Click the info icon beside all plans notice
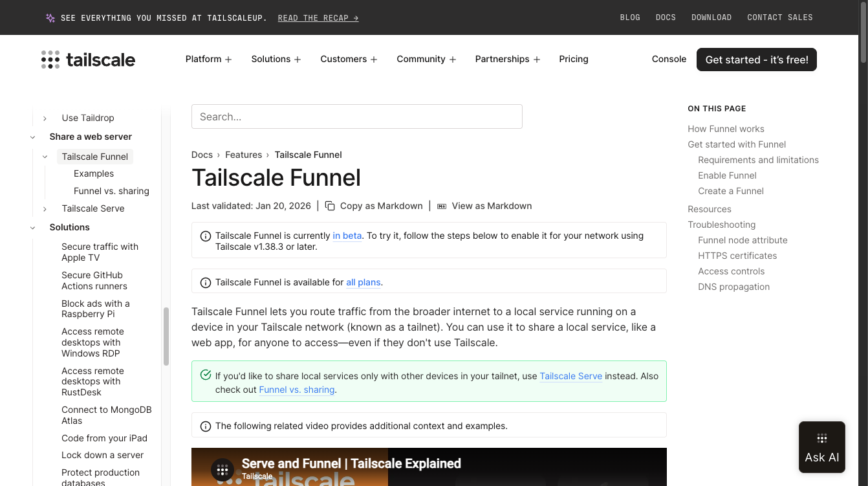868x486 pixels. (x=206, y=283)
